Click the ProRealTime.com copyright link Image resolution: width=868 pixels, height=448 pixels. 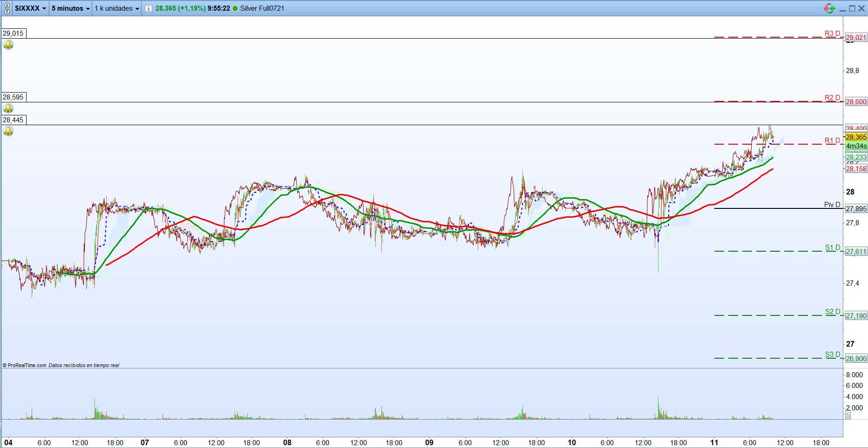tap(27, 365)
